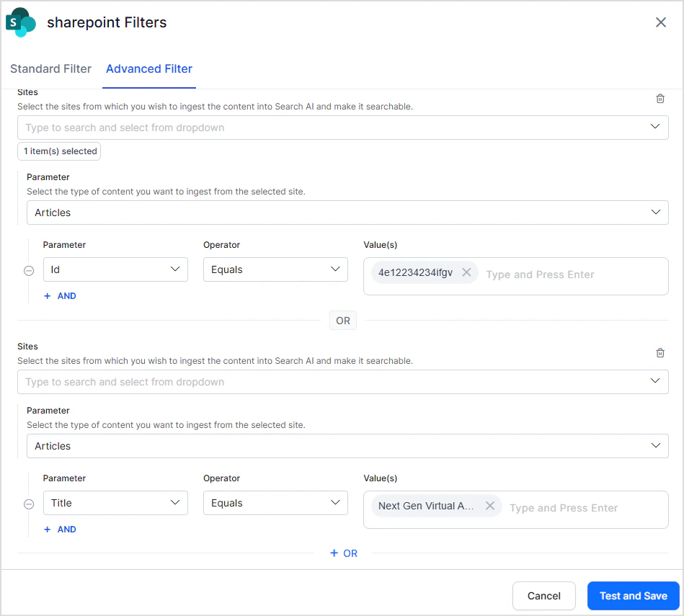684x616 pixels.
Task: Close the sharepoint Filters dialog
Action: [660, 22]
